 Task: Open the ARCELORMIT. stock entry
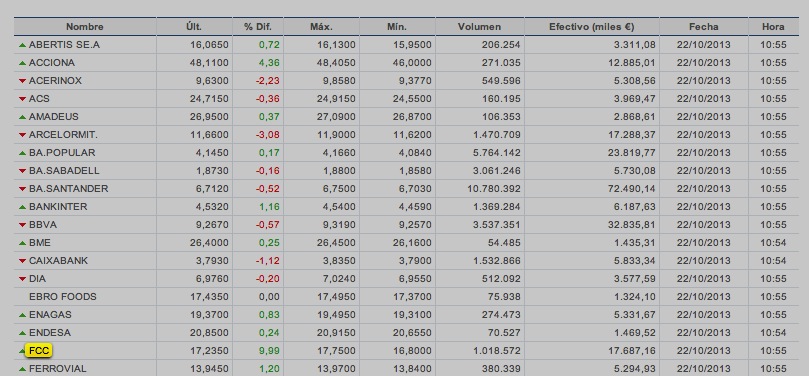[63, 135]
